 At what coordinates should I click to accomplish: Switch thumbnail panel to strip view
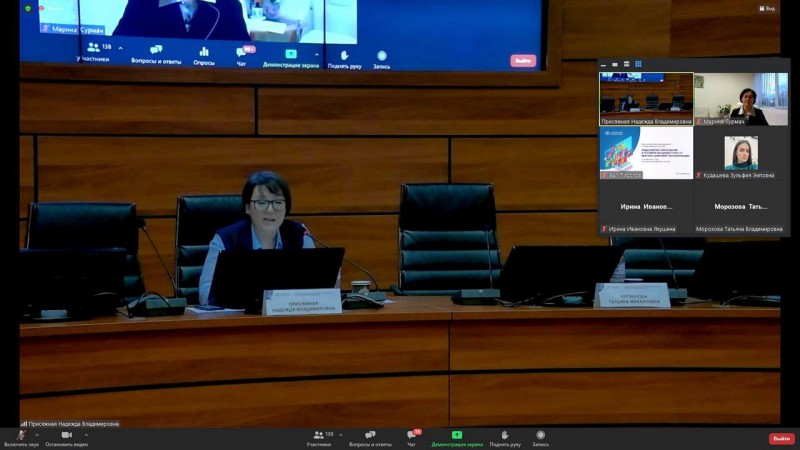coord(627,64)
